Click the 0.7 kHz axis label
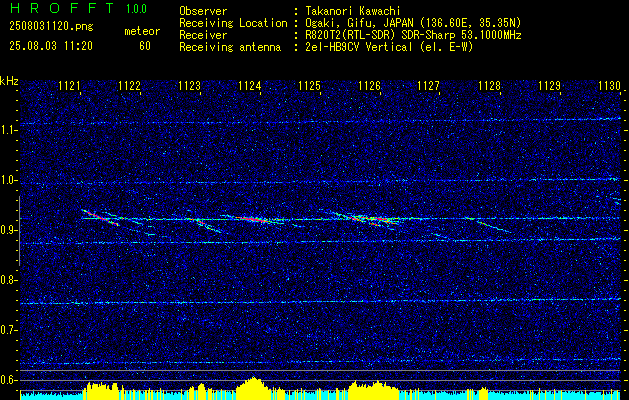Image resolution: width=629 pixels, height=400 pixels. pos(9,330)
